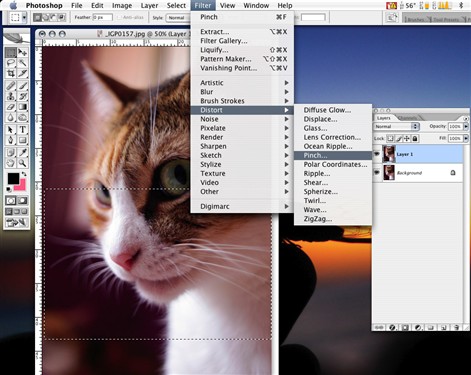Toggle Quick Mask mode button
Viewport: 471px width, 375px height.
tap(22, 200)
